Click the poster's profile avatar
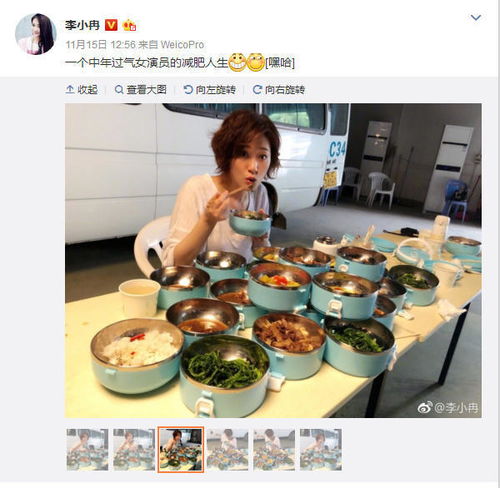 pos(35,34)
